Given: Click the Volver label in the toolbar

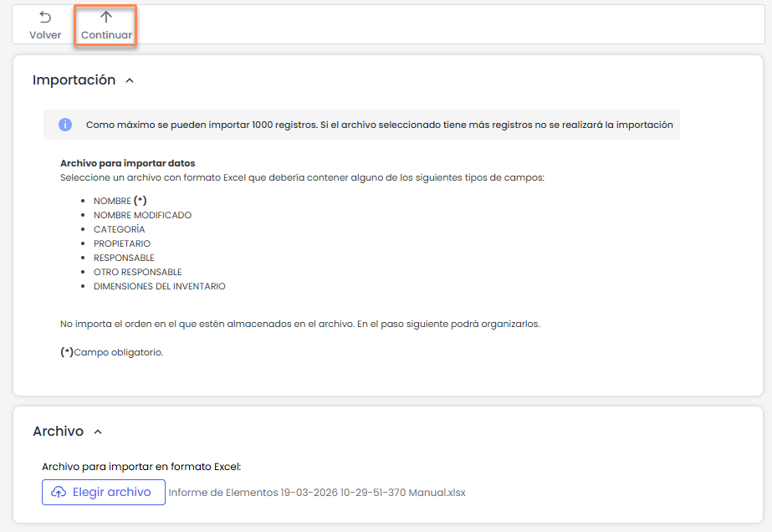Looking at the screenshot, I should [x=45, y=35].
